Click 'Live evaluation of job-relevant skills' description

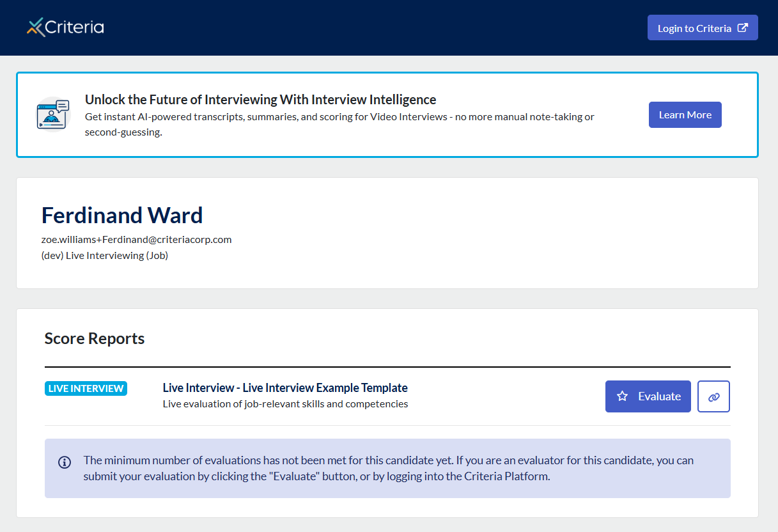pos(286,404)
